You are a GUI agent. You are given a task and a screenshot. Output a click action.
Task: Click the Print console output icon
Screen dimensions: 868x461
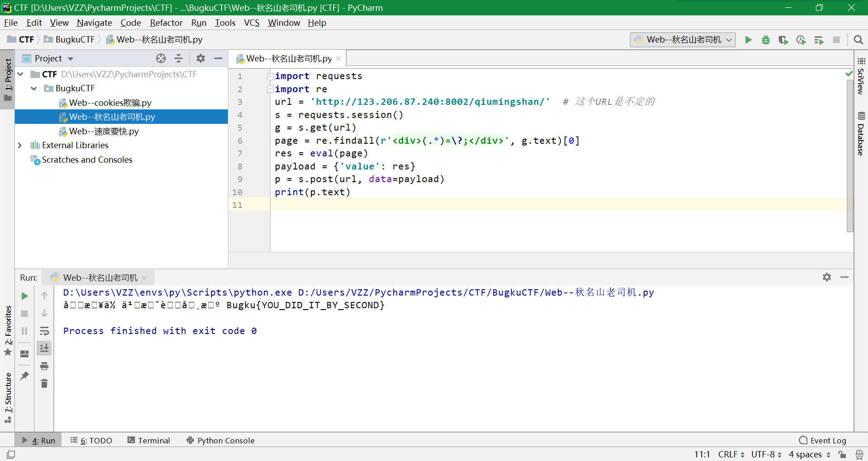point(44,366)
